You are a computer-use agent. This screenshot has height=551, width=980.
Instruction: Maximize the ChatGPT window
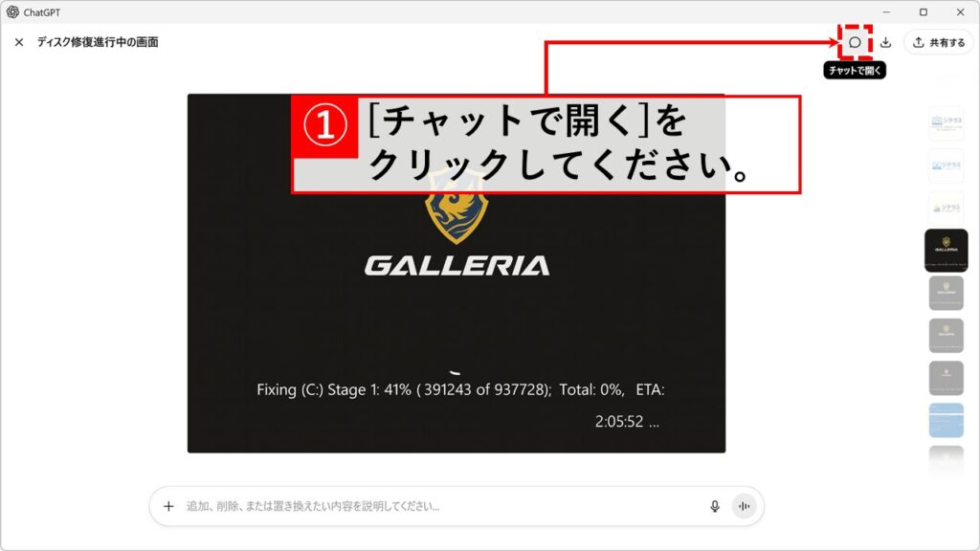923,11
